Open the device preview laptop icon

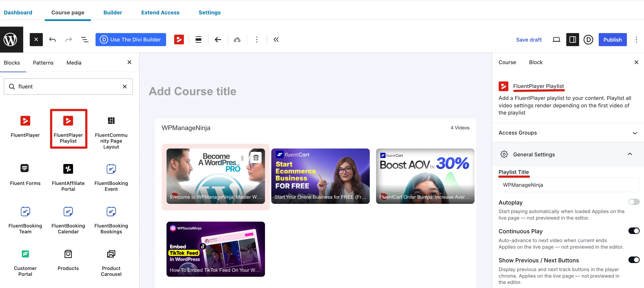click(x=556, y=40)
